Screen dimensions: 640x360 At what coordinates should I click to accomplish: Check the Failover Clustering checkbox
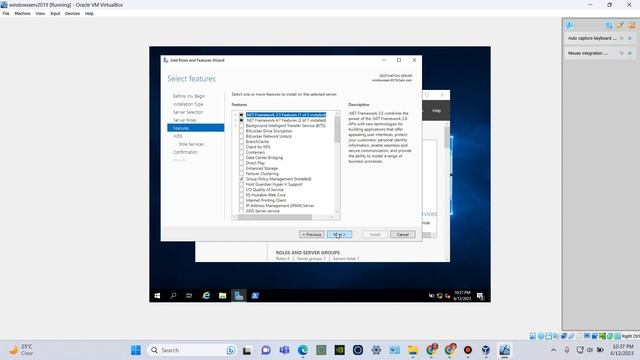[241, 173]
